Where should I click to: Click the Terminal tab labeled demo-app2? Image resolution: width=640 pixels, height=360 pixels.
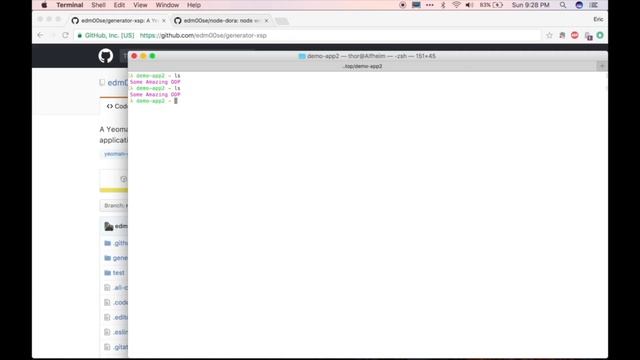click(363, 66)
